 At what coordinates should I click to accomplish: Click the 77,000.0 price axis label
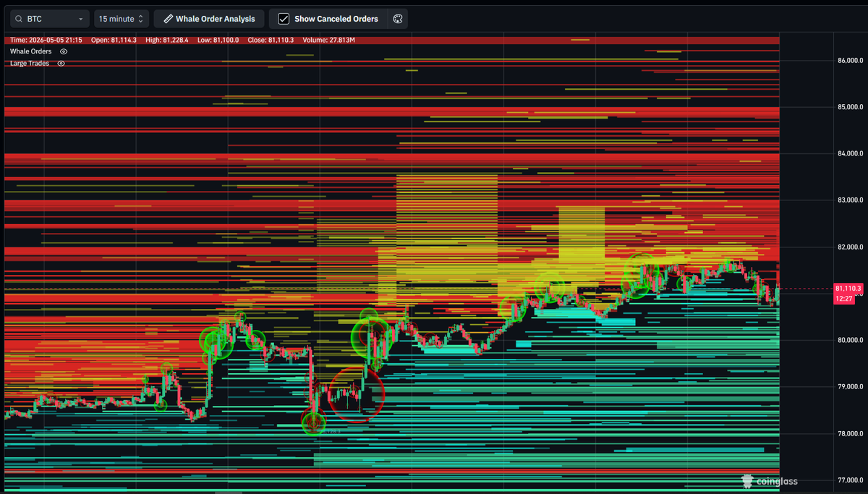[x=849, y=480]
